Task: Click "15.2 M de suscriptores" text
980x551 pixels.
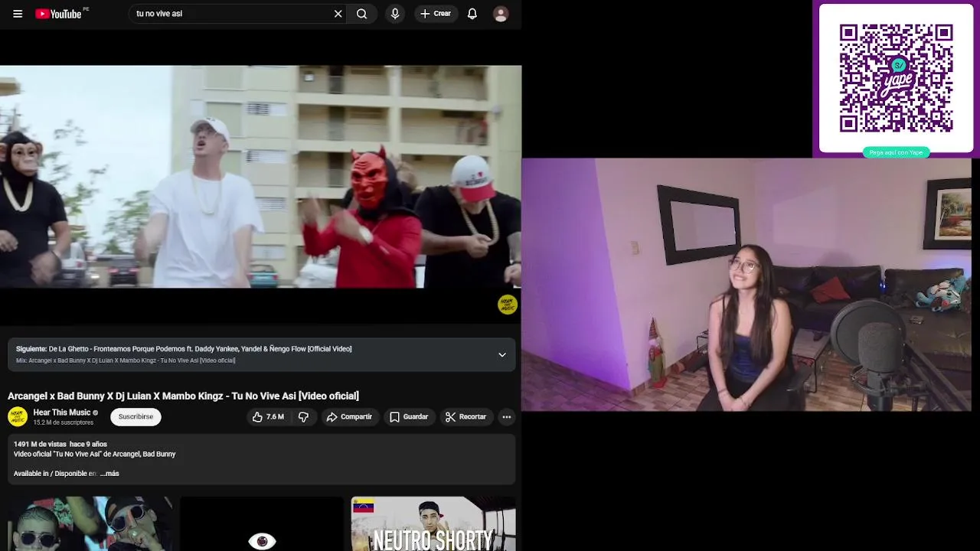Action: [x=63, y=422]
